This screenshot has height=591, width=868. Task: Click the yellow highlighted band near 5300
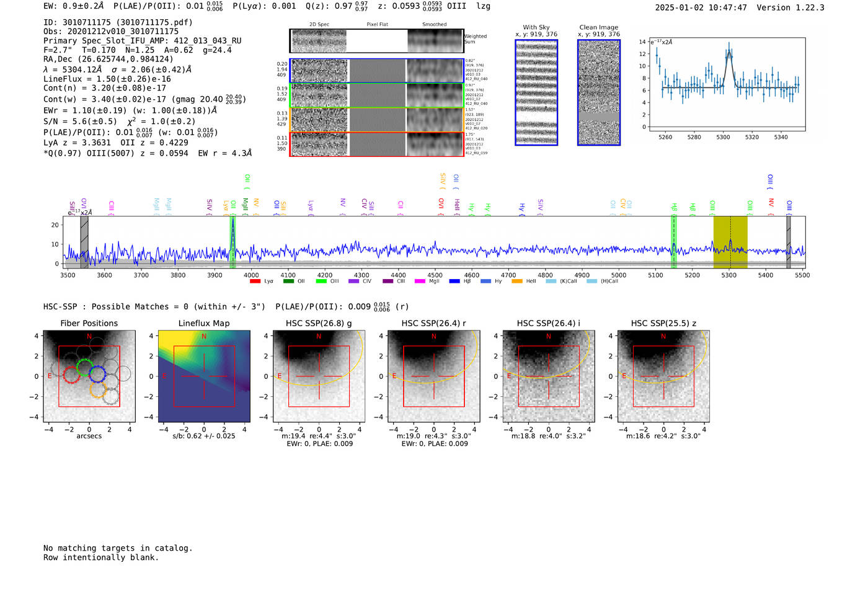(730, 242)
